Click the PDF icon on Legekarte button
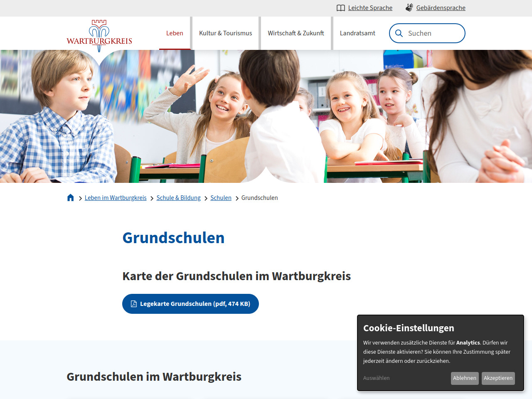 tap(134, 304)
